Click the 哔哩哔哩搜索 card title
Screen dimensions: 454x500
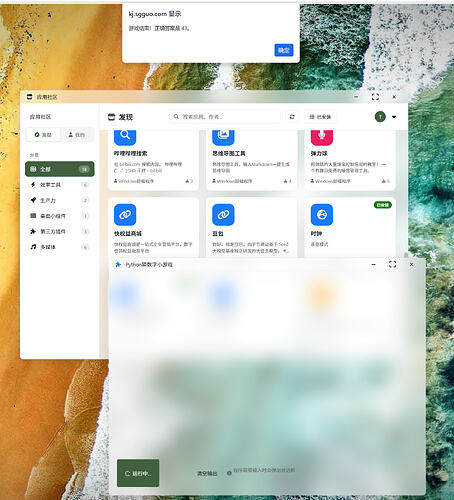[x=131, y=153]
